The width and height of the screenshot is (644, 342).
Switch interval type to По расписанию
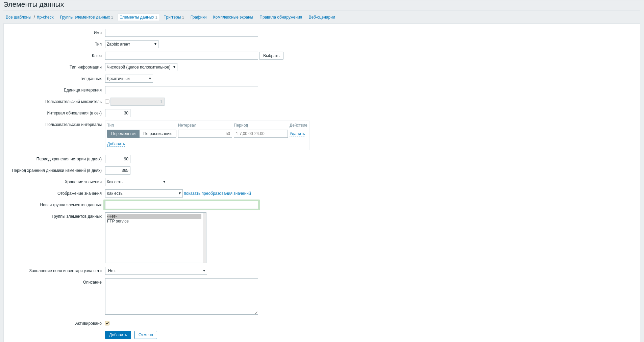click(158, 134)
